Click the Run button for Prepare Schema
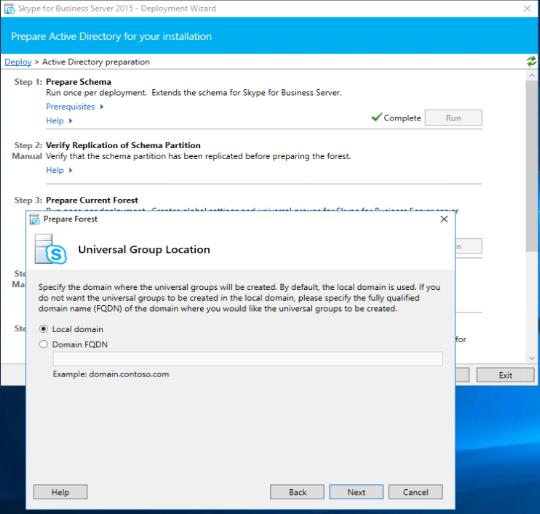 coord(453,118)
